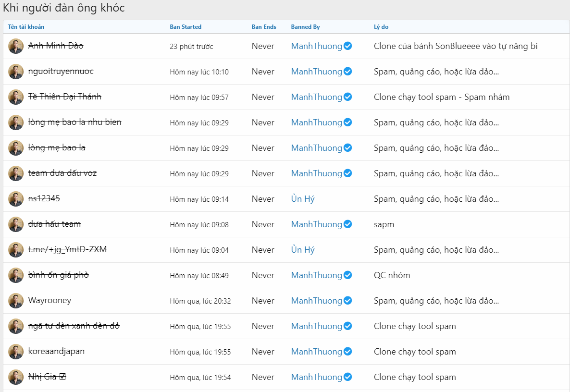Click avatar beside bình ổn giá phò
This screenshot has height=392, width=570.
pos(16,275)
